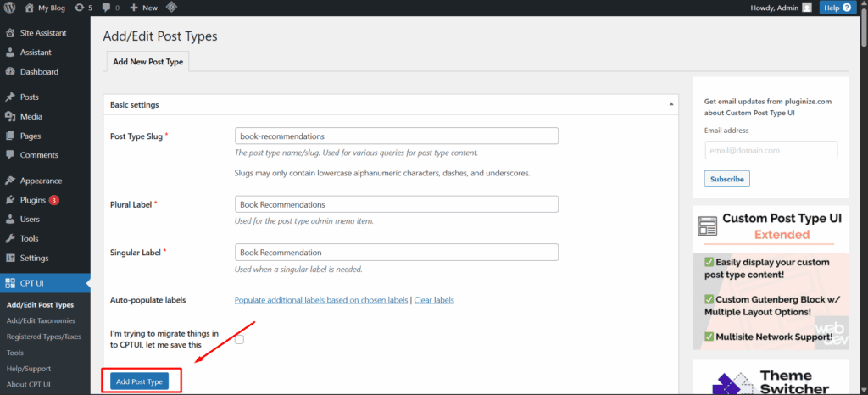The image size is (868, 395).
Task: Open the Settings sidebar item
Action: (x=34, y=258)
